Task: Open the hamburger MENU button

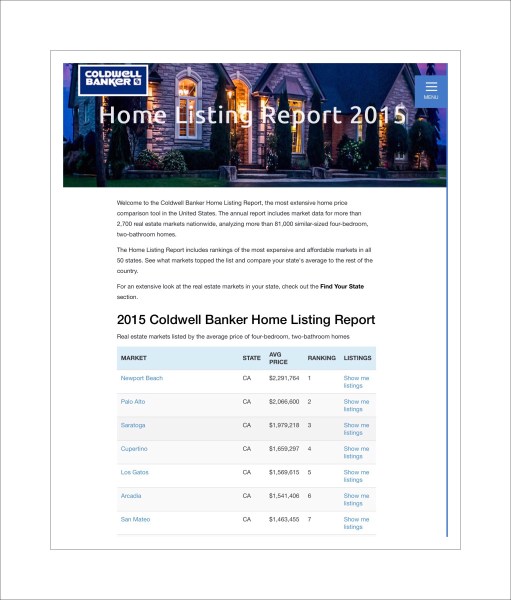Action: [x=431, y=91]
